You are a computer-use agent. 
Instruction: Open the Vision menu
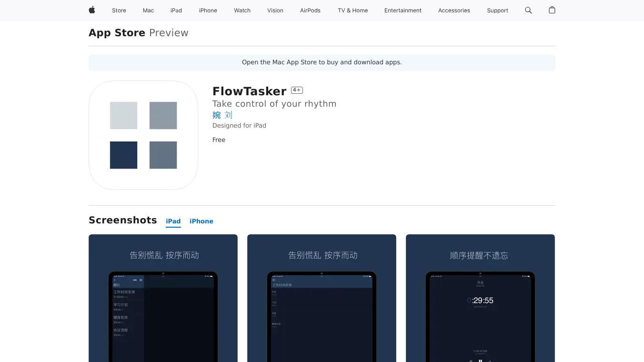pos(275,10)
